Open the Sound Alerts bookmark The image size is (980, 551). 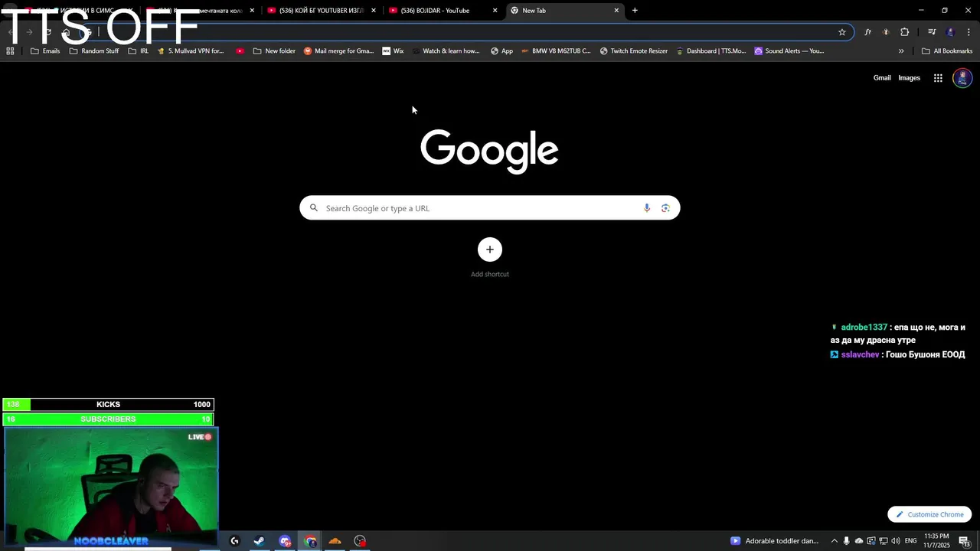(x=789, y=51)
